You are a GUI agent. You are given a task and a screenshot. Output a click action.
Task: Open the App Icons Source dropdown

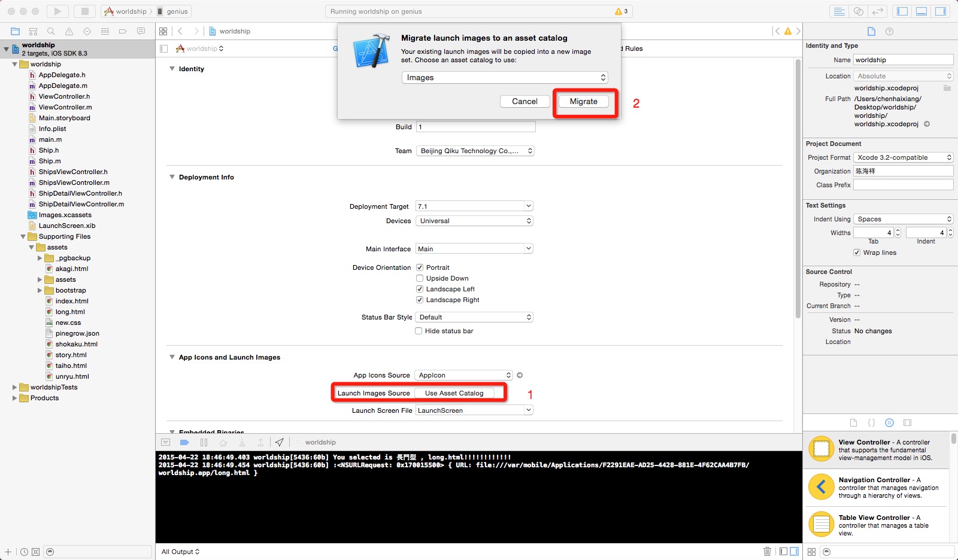pos(464,375)
